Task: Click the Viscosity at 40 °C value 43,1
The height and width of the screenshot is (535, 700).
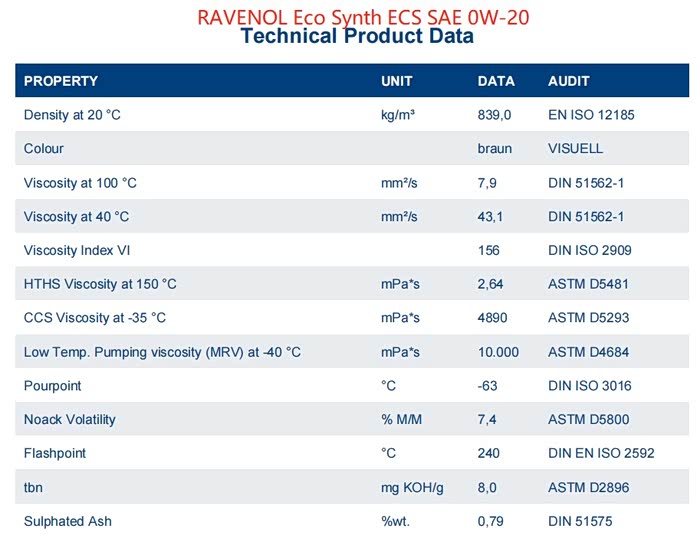Action: click(490, 217)
